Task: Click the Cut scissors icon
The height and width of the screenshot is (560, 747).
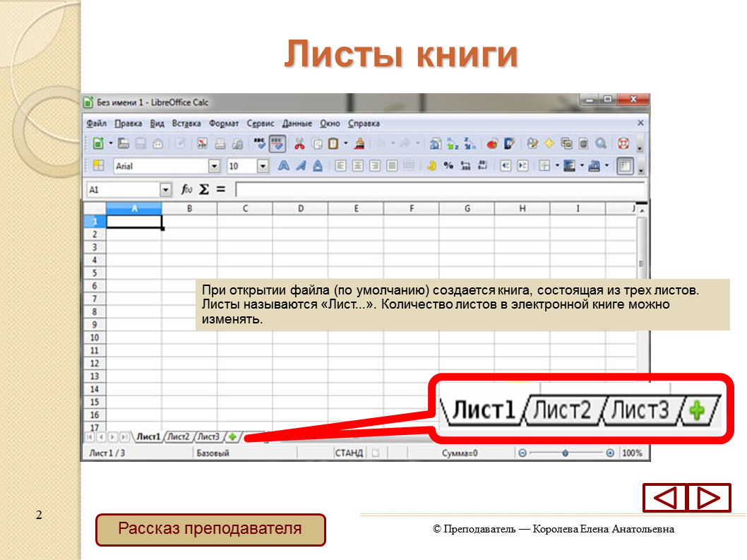Action: 299,143
